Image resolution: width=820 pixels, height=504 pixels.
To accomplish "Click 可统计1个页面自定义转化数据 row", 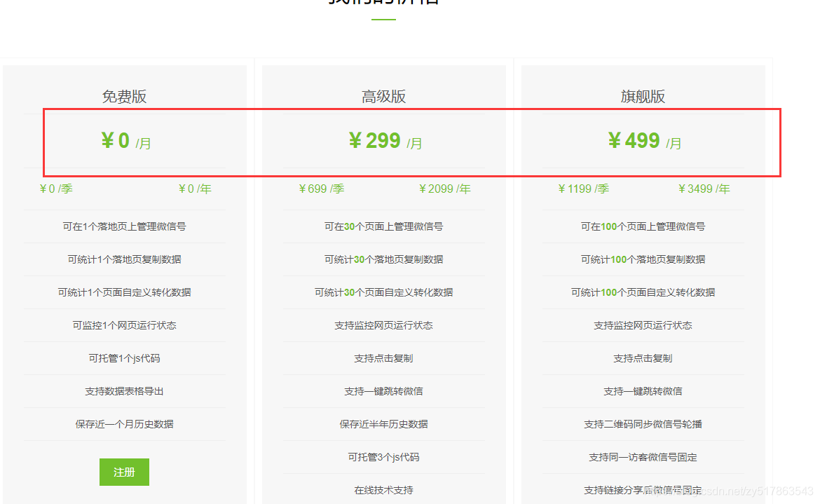I will [125, 292].
